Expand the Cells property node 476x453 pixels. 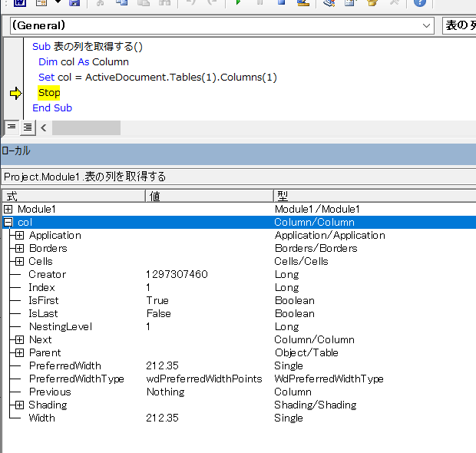[19, 261]
